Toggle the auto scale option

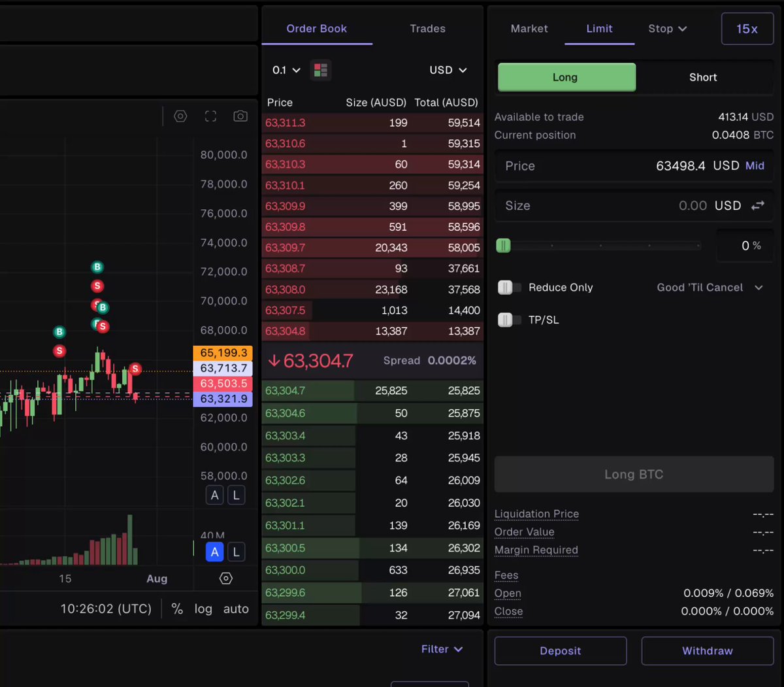(236, 609)
